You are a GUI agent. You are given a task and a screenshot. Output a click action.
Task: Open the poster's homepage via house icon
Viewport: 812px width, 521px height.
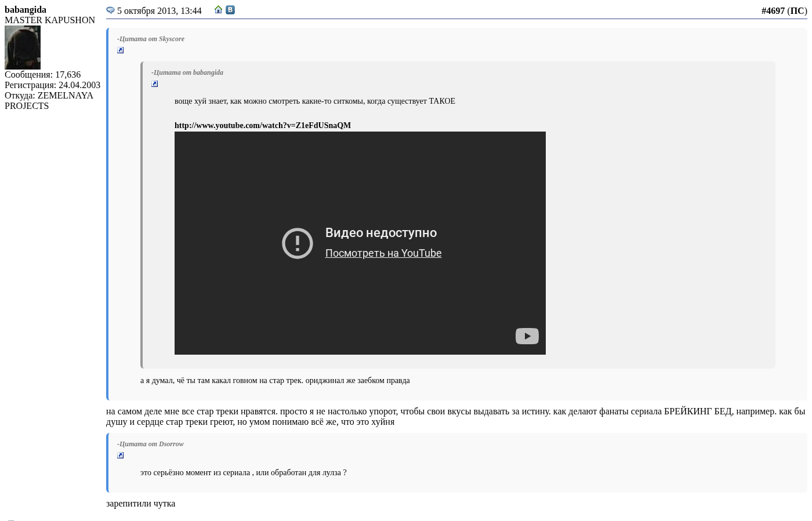(218, 10)
